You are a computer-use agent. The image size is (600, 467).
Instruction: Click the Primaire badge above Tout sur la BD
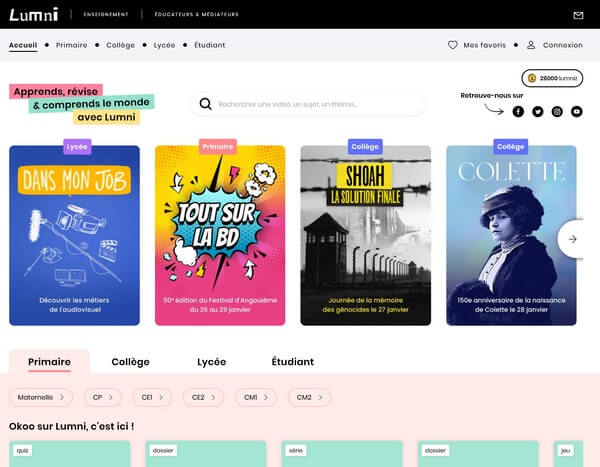[218, 147]
